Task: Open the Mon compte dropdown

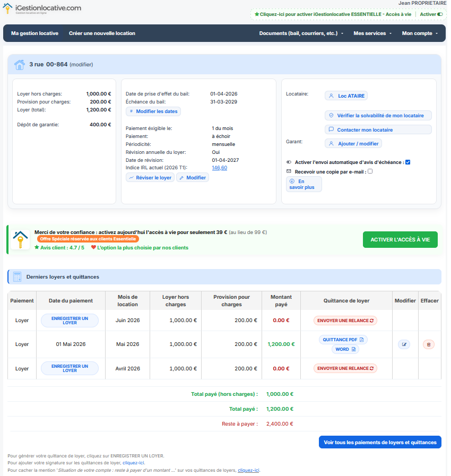Action: coord(420,33)
